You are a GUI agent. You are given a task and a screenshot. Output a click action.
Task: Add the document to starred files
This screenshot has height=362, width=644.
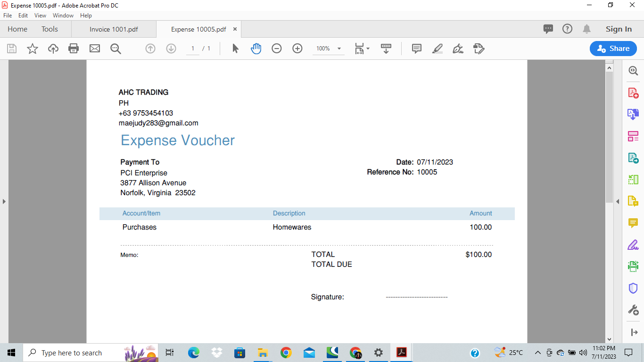tap(33, 49)
